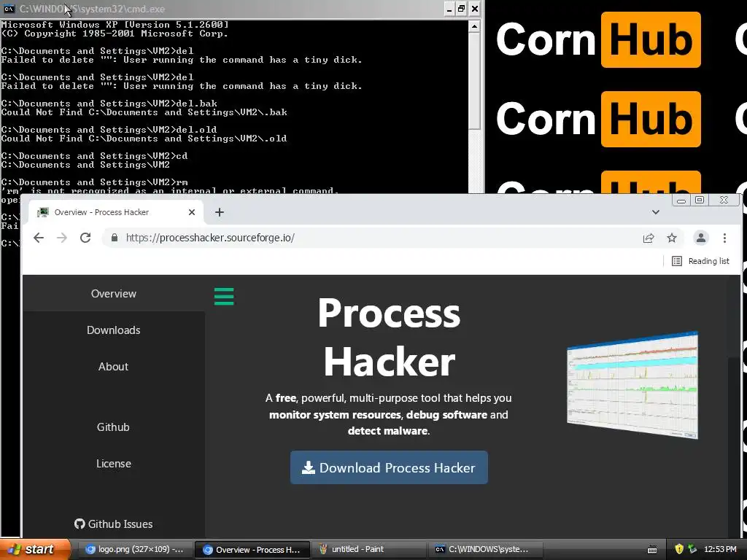This screenshot has height=560, width=747.
Task: Switch to Overview - Process H... taskbar item
Action: pyautogui.click(x=252, y=550)
